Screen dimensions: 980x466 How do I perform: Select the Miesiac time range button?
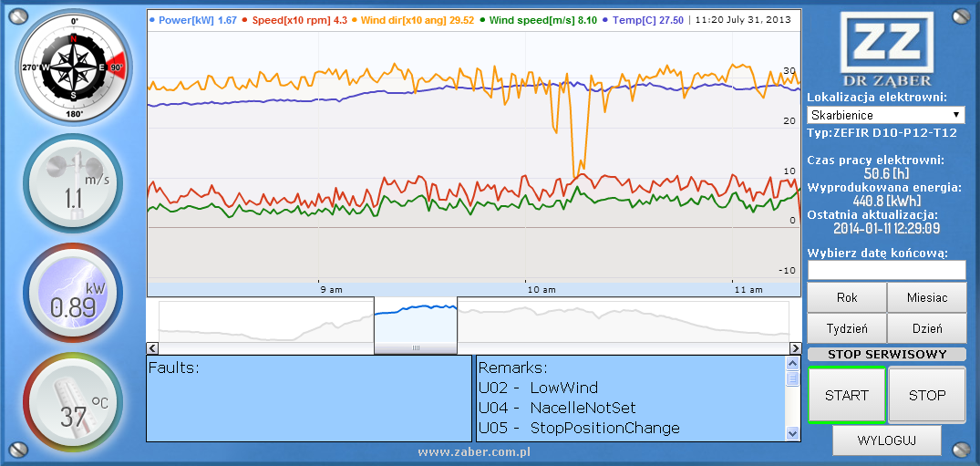click(x=927, y=297)
